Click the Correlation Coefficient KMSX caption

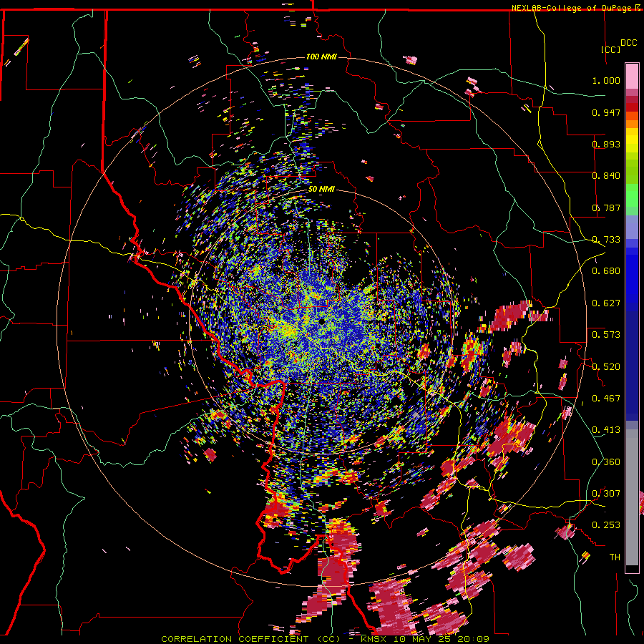[x=325, y=639]
